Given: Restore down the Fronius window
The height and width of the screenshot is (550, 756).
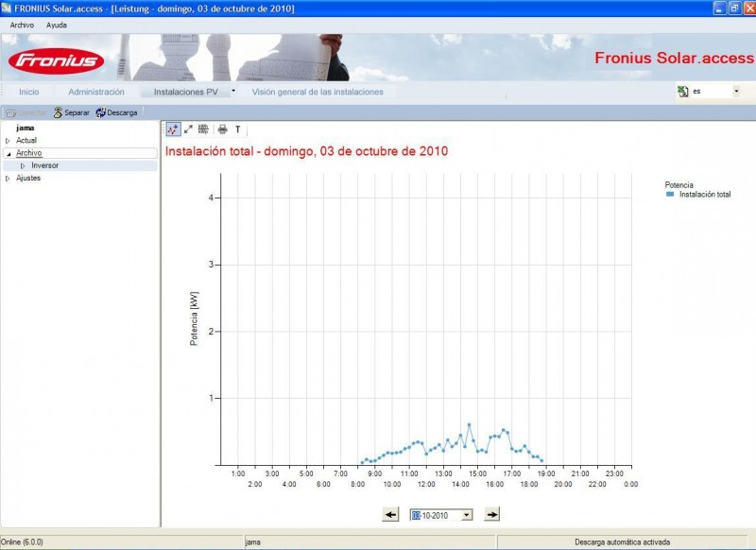Looking at the screenshot, I should coord(735,9).
